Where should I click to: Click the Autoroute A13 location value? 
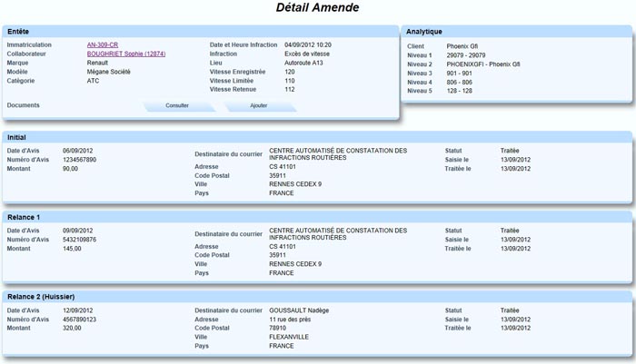pos(303,63)
